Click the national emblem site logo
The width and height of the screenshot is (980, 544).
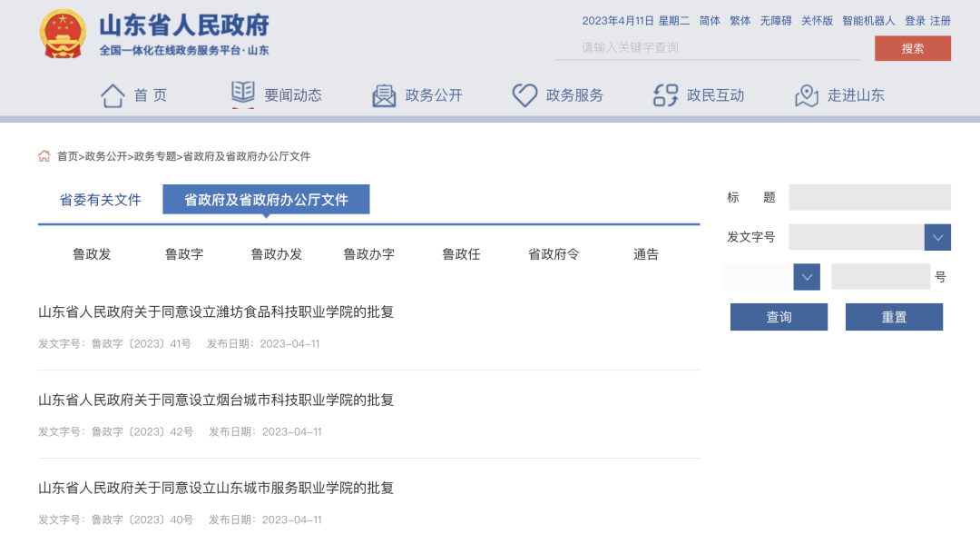point(63,35)
